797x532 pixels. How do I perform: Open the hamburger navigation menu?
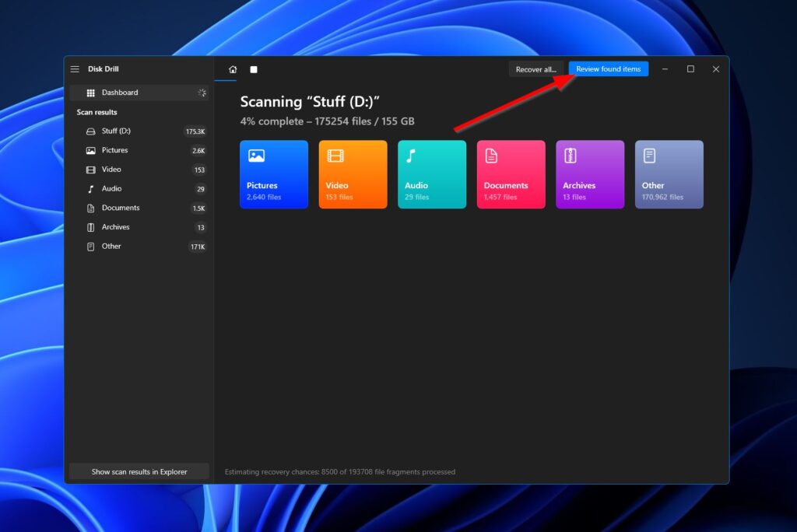[x=75, y=68]
